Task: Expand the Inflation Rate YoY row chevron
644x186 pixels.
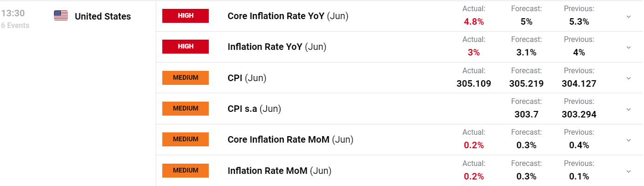Action: (629, 48)
